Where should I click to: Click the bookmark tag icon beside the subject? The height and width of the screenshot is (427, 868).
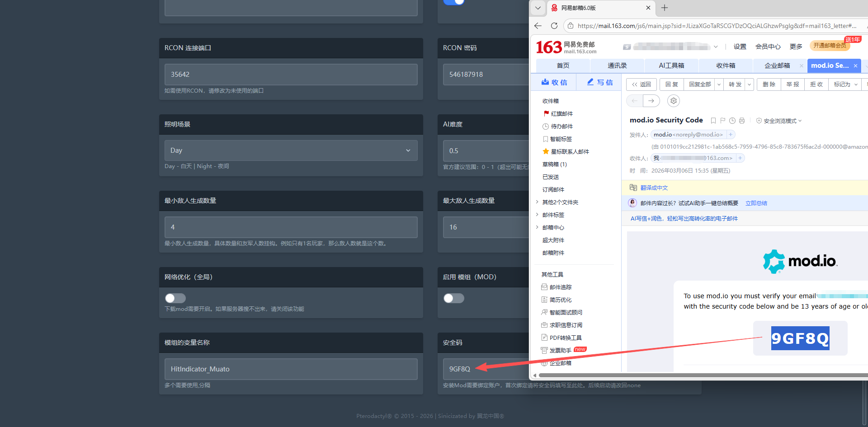click(x=713, y=121)
